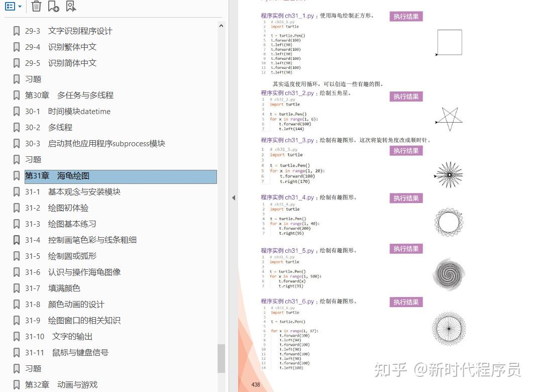Click bookmark icon beside 31-3 绘图基本练习
The width and height of the screenshot is (535, 392).
coord(17,224)
